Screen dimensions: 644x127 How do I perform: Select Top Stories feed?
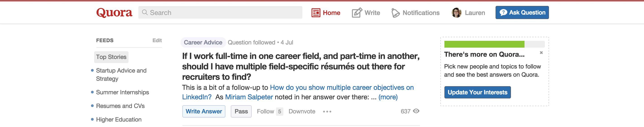(x=111, y=57)
